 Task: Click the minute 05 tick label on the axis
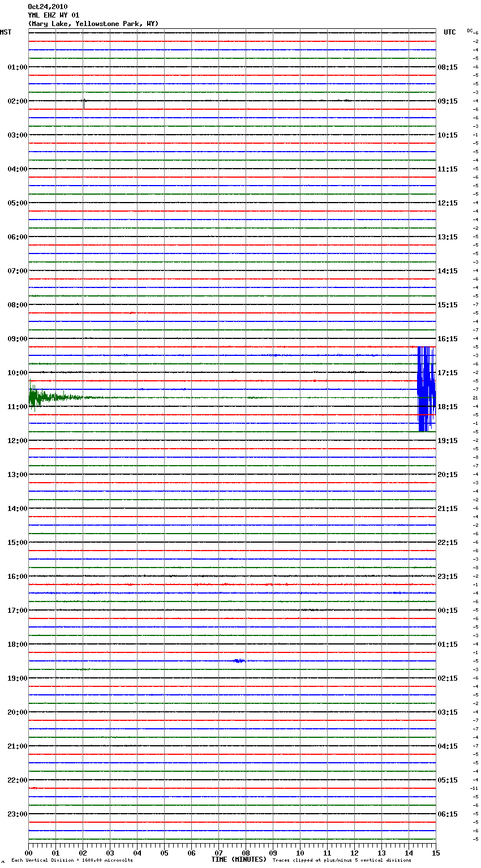pyautogui.click(x=164, y=853)
